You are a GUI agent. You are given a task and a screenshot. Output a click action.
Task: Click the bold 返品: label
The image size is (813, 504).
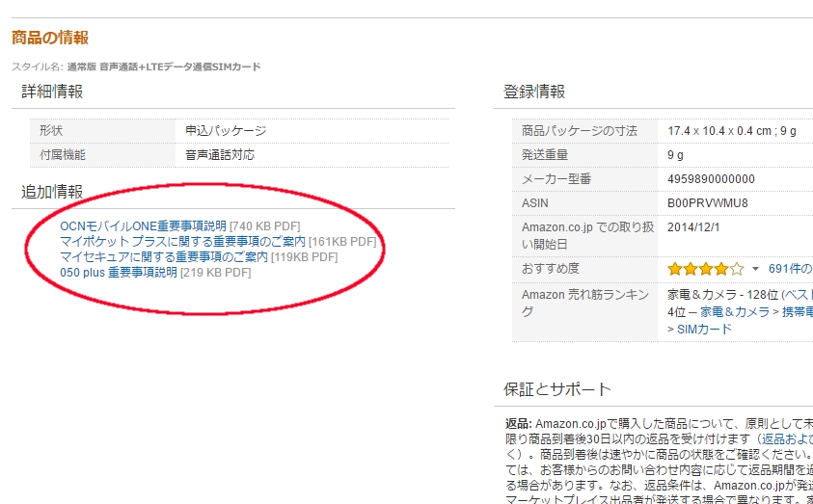click(519, 424)
